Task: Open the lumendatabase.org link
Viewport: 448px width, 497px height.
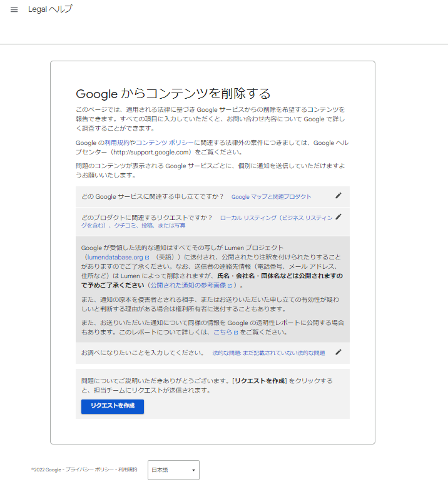Action: [x=115, y=258]
